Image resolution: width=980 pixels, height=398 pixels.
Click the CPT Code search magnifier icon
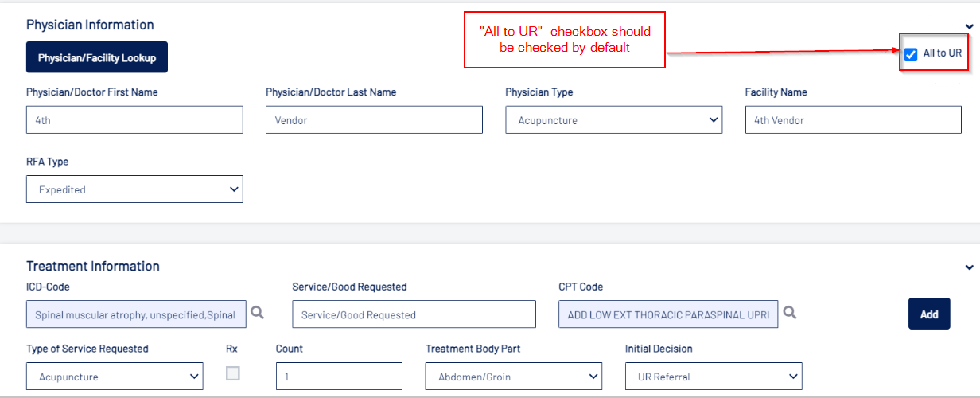click(789, 314)
